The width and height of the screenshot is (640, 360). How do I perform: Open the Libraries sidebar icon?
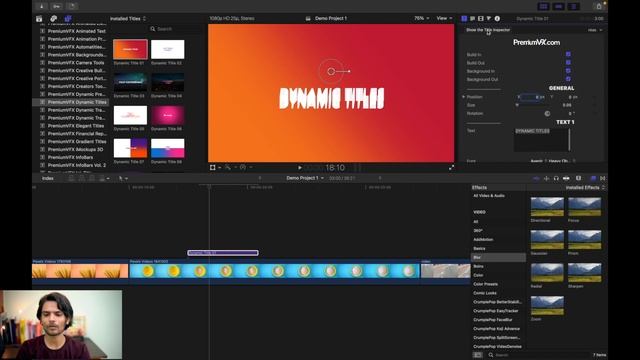click(39, 19)
